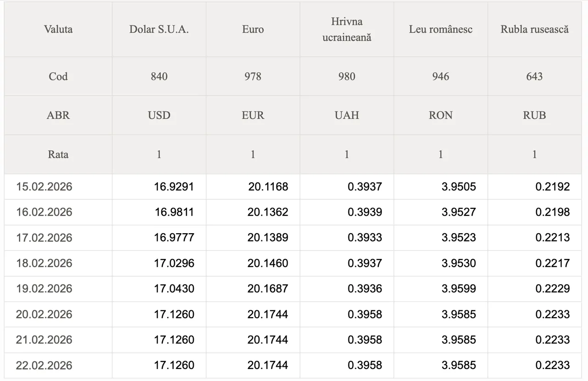588x381 pixels.
Task: Click the EUR abbreviation cell
Action: click(x=253, y=115)
